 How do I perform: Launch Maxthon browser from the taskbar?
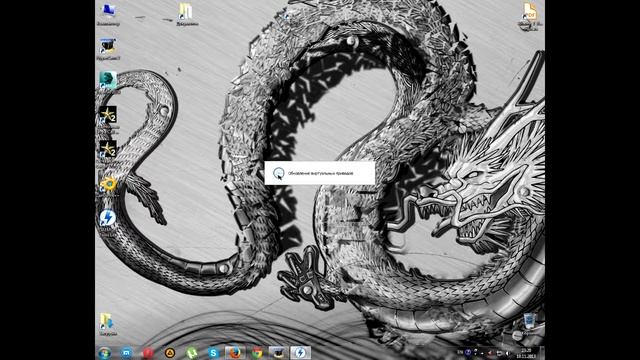[x=127, y=353]
